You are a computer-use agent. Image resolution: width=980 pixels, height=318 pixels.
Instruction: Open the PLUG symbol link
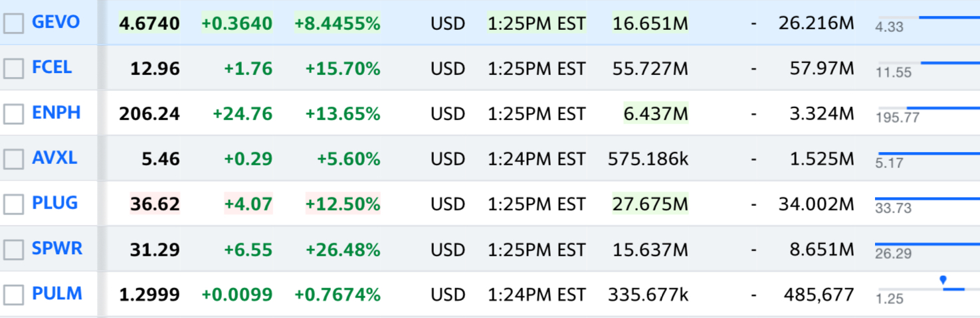click(x=55, y=202)
